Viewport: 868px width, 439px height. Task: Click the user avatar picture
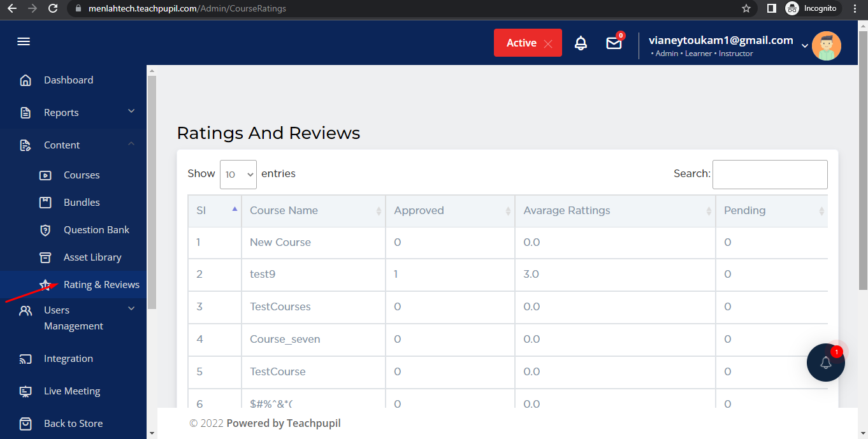(x=826, y=46)
